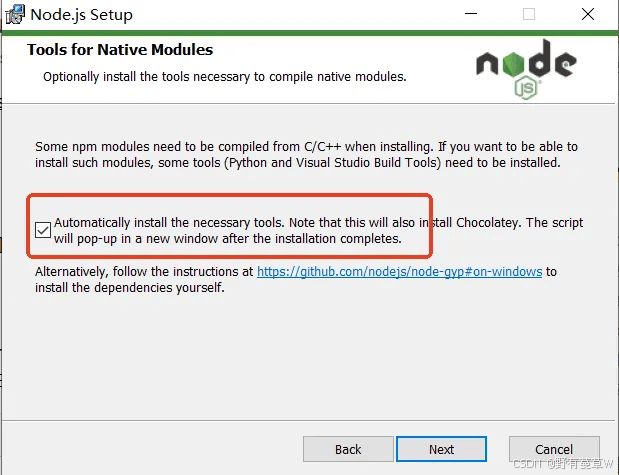Open the node-gyp GitHub instructions link
This screenshot has width=619, height=475.
[399, 272]
